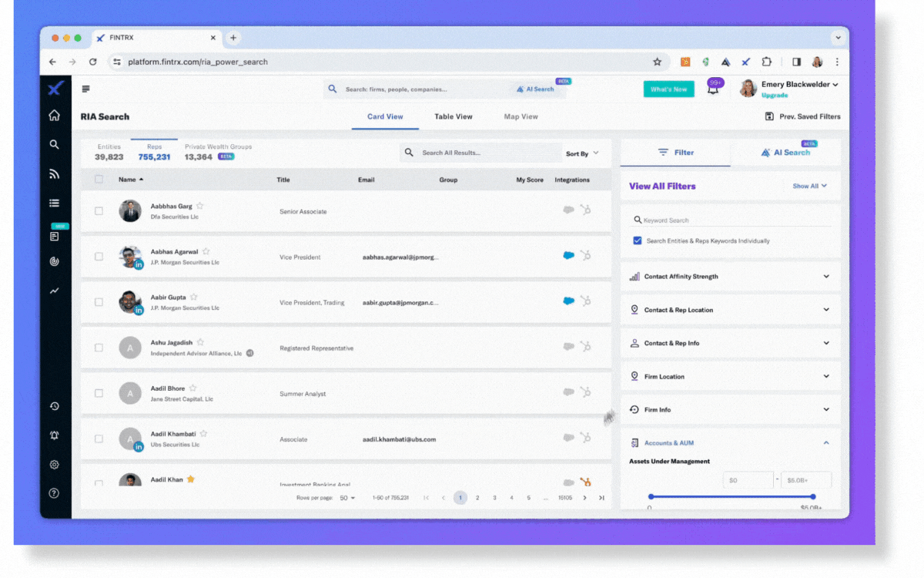Open the settings gear in sidebar
The width and height of the screenshot is (924, 578).
[x=54, y=465]
